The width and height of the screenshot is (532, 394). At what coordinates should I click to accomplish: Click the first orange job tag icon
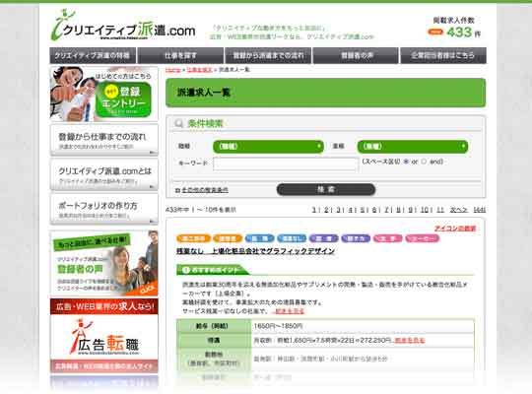(x=193, y=238)
